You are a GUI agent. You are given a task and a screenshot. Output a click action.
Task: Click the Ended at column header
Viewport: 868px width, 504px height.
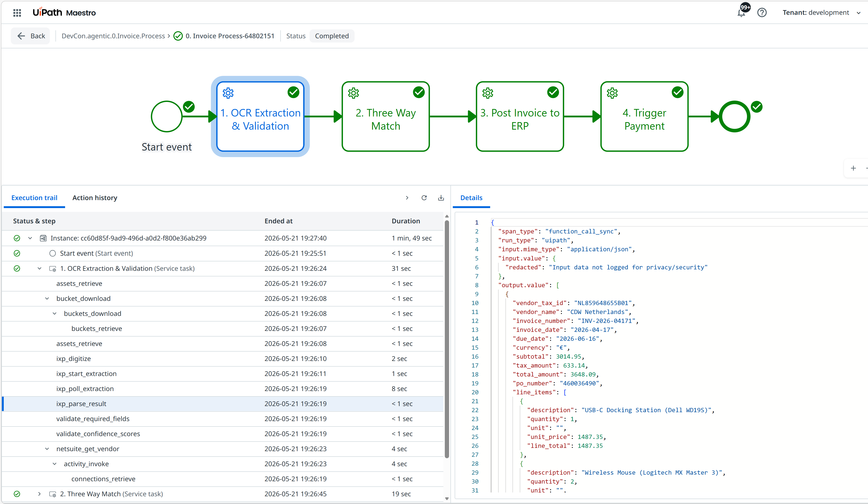278,221
